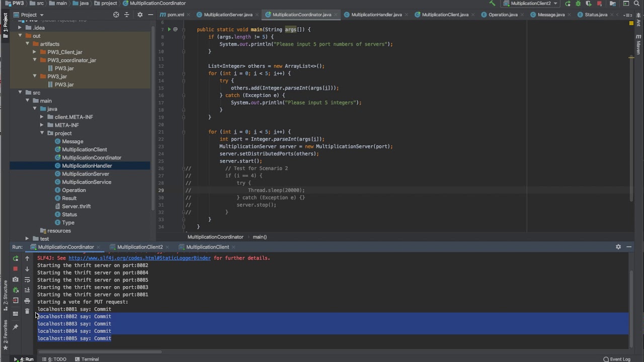The image size is (644, 362).
Task: Print the console output using the printer icon
Action: click(x=27, y=301)
